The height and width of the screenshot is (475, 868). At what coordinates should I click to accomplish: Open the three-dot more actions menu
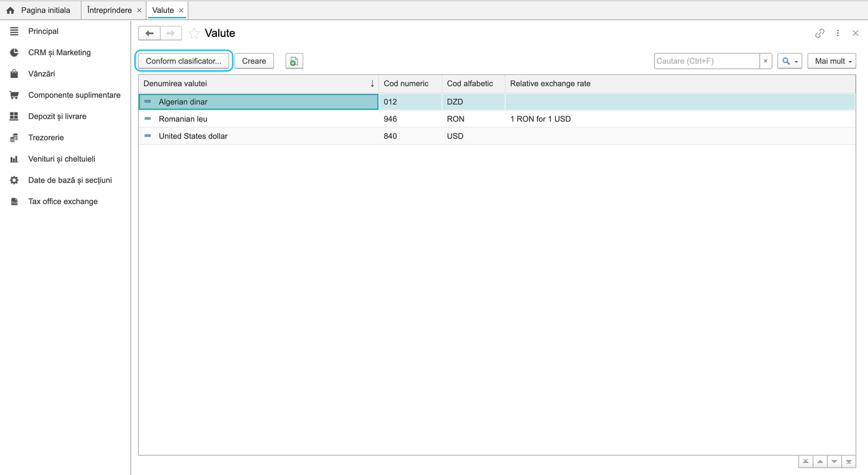[838, 33]
